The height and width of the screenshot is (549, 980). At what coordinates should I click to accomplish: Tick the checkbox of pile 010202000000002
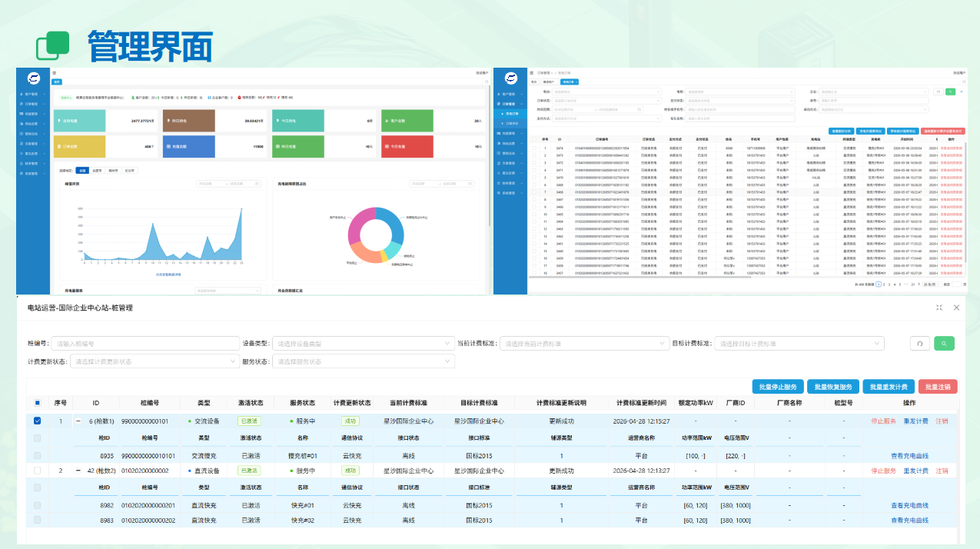coord(37,471)
